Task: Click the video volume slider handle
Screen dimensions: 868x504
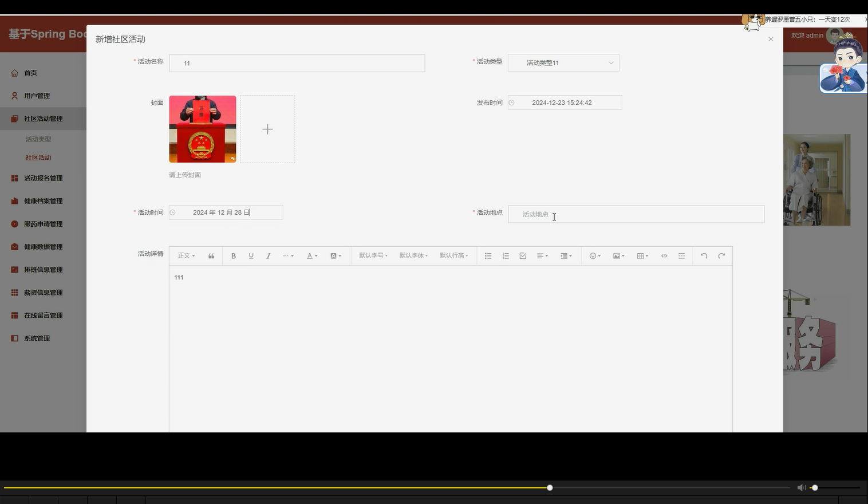Action: (x=815, y=488)
